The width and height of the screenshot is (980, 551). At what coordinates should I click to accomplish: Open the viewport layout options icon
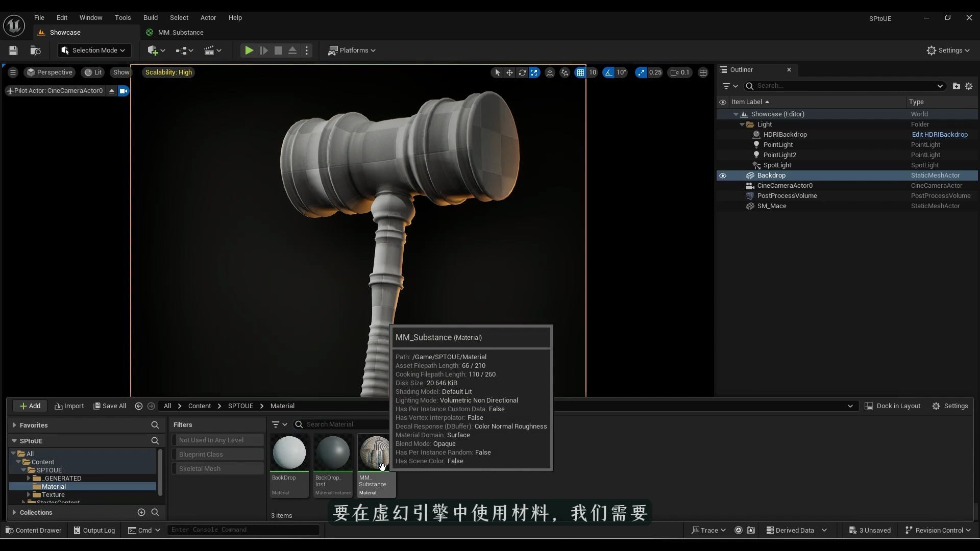point(703,72)
